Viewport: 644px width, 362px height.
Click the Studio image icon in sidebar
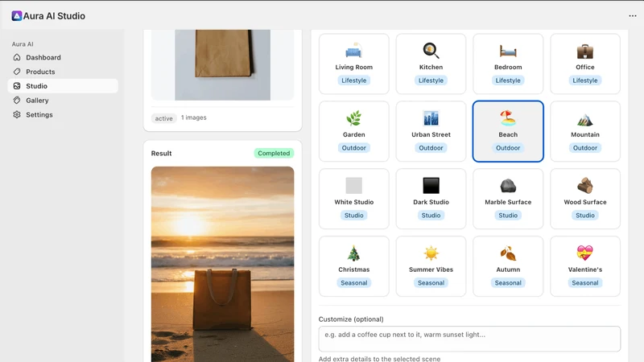coord(17,86)
